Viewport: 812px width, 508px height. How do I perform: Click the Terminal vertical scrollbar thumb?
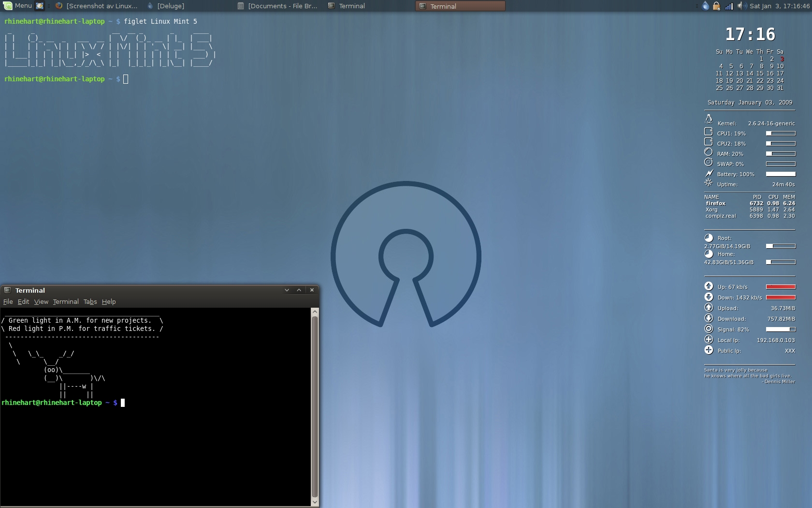click(x=315, y=407)
